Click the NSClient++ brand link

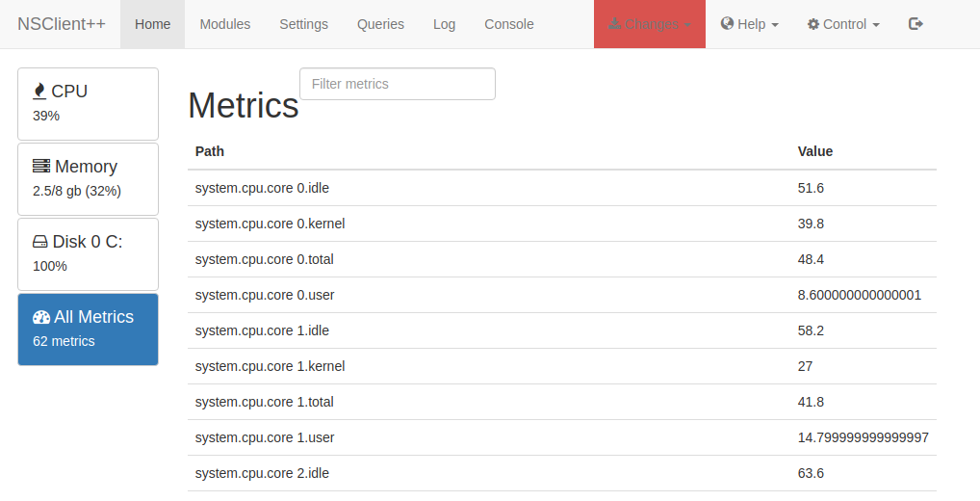tap(62, 24)
